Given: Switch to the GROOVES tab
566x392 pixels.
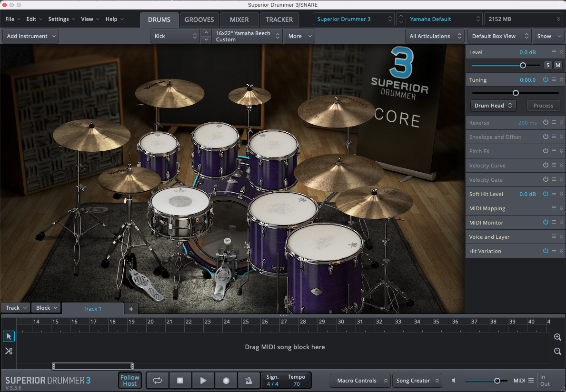Looking at the screenshot, I should [199, 20].
